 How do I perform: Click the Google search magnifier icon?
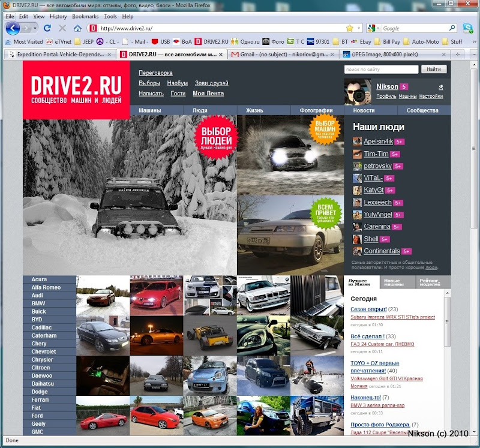click(x=452, y=28)
